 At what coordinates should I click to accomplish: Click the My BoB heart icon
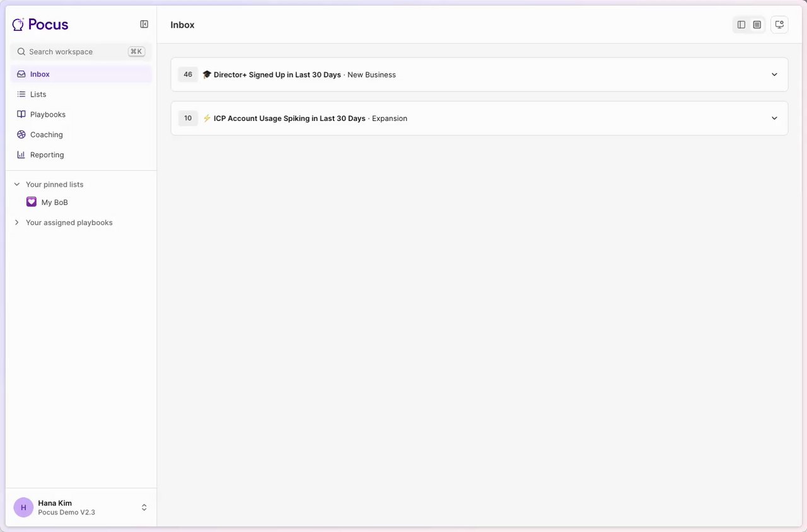click(x=32, y=202)
